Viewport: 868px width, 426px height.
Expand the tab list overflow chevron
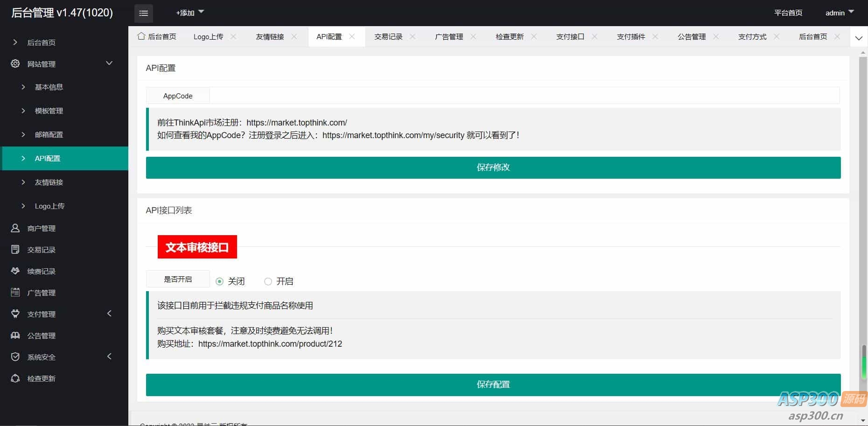click(859, 37)
